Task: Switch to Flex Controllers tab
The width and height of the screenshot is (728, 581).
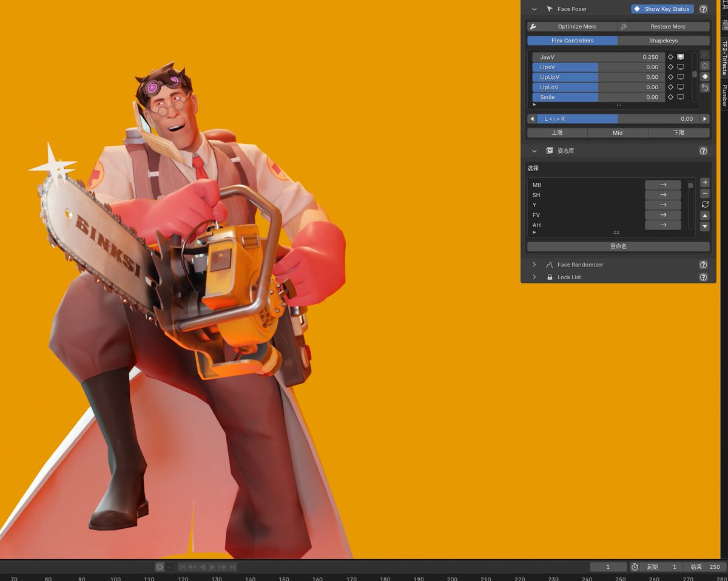Action: tap(572, 41)
